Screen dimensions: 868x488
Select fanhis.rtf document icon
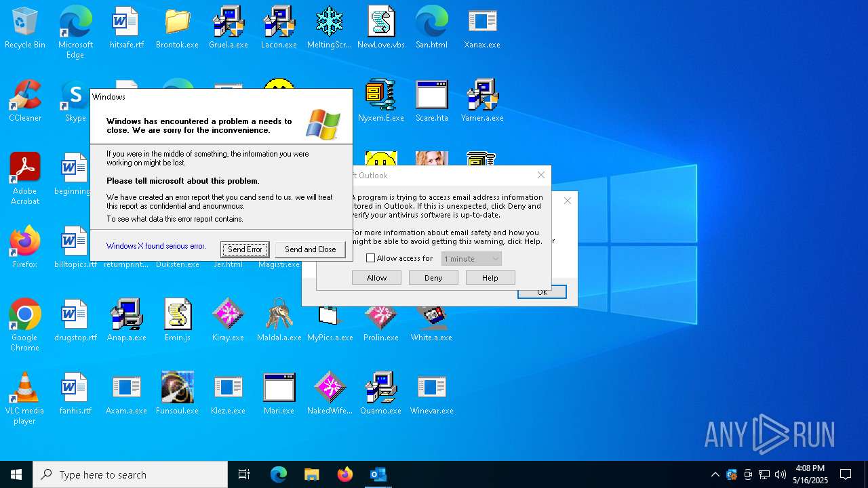[x=75, y=394]
